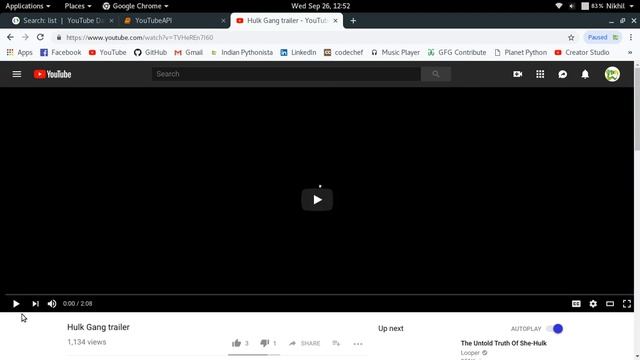The height and width of the screenshot is (360, 640).
Task: Bookmark this page with the star icon
Action: pos(571,38)
